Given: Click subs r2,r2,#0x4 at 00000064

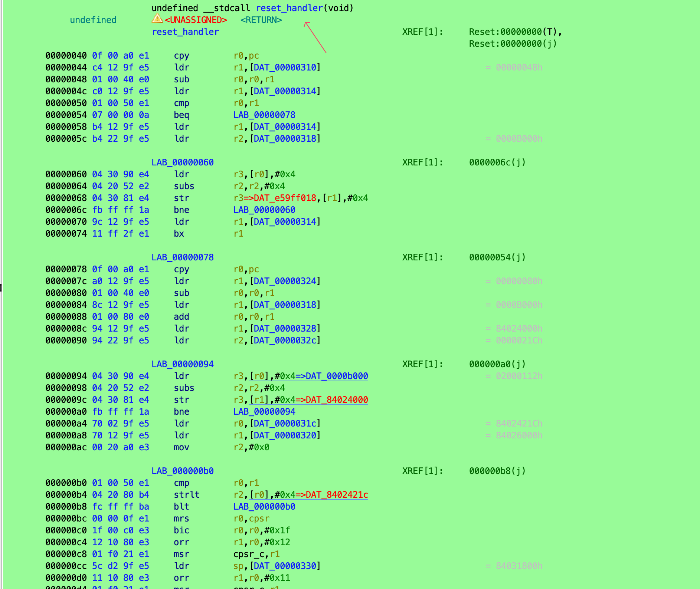Looking at the screenshot, I should pyautogui.click(x=229, y=186).
